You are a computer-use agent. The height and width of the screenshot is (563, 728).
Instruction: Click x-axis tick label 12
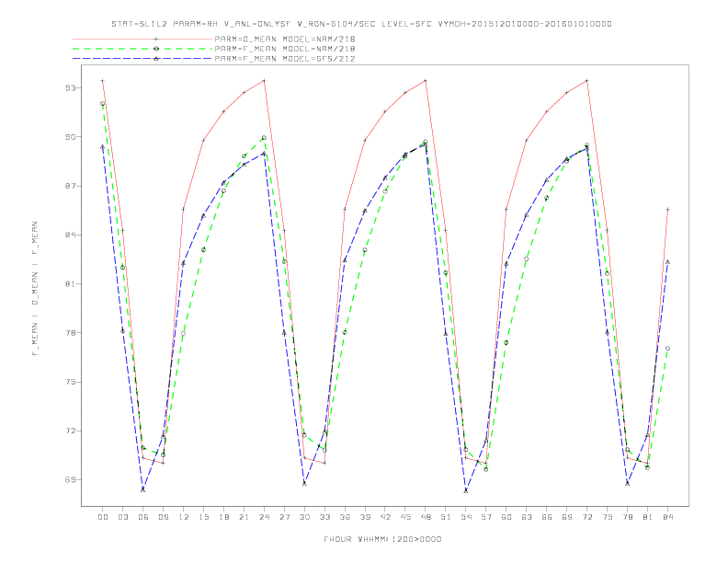(184, 517)
